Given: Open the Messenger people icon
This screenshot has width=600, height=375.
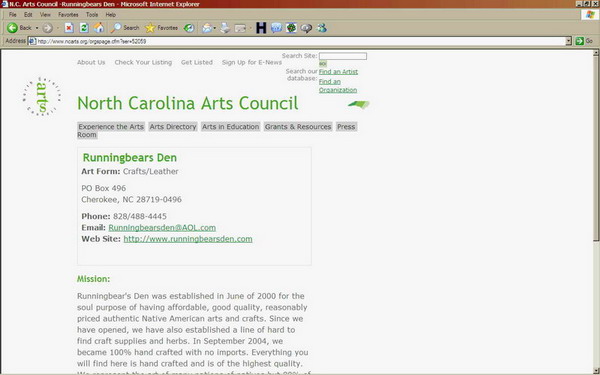Looking at the screenshot, I should point(322,28).
